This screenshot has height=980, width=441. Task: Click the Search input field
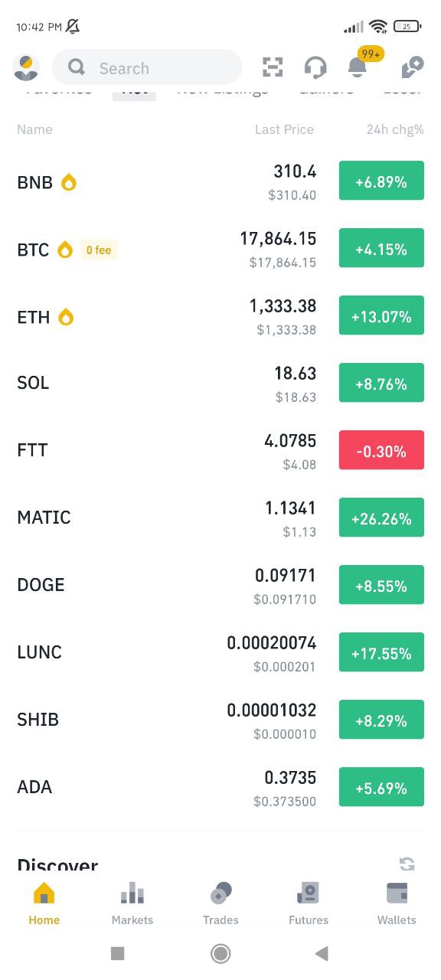147,68
